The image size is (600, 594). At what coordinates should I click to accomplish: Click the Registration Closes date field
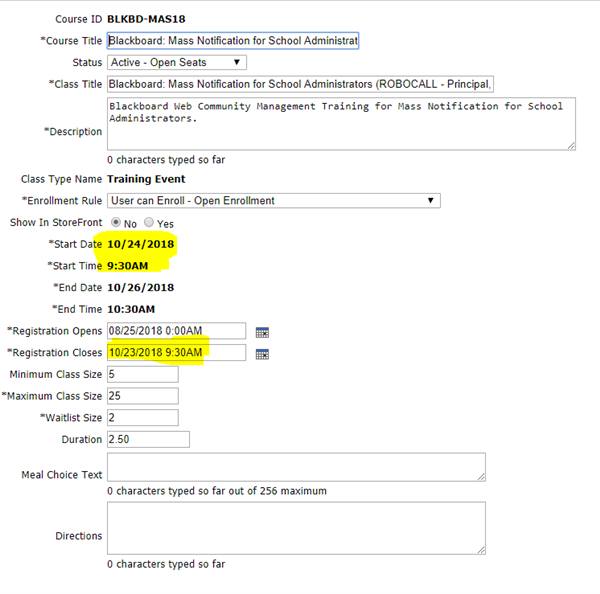click(x=176, y=352)
